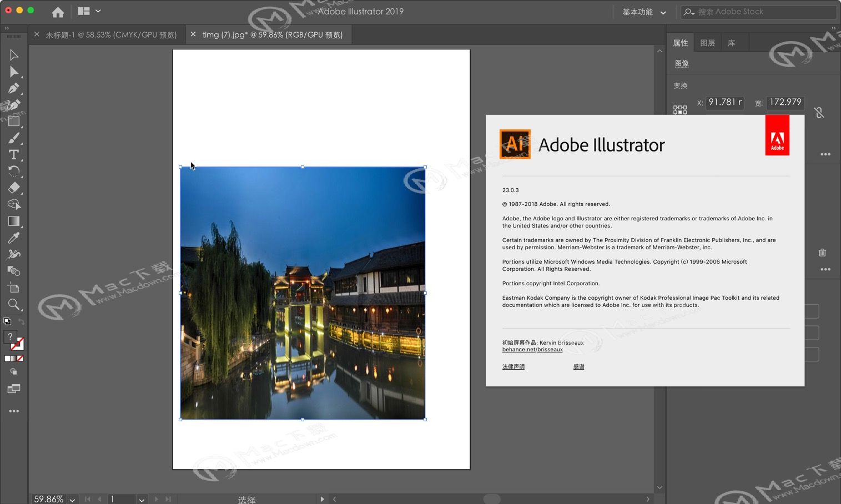Click the 宽 width field 172.979
This screenshot has width=841, height=504.
click(785, 102)
